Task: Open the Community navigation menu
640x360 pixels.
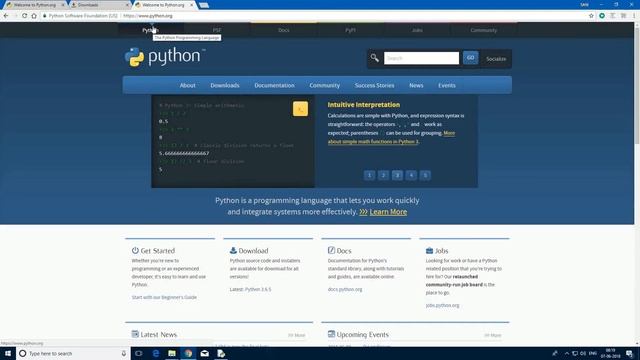Action: click(x=324, y=85)
